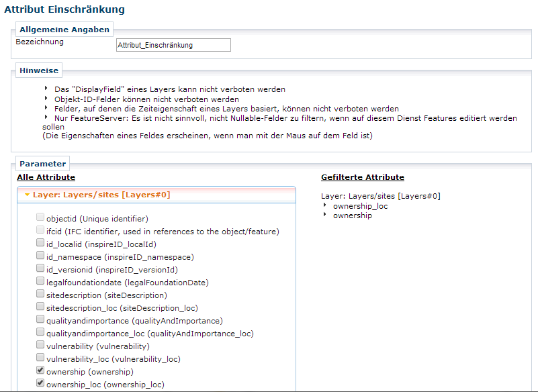Screen dimensions: 538x392
Task: Click the Alle Attribute heading
Action: click(x=46, y=177)
